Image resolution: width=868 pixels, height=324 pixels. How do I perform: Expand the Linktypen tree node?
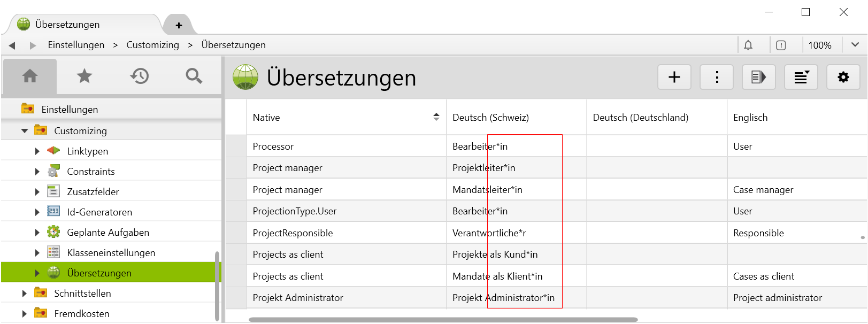point(37,151)
